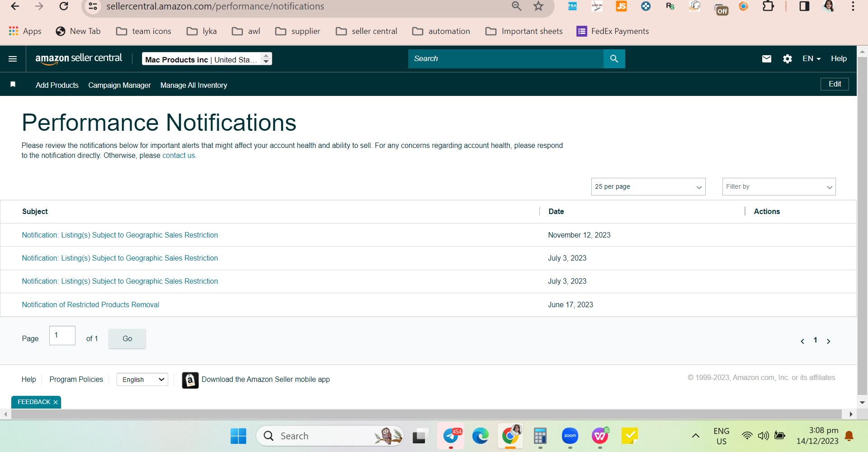Click the Page number input field
Image resolution: width=868 pixels, height=452 pixels.
point(62,336)
